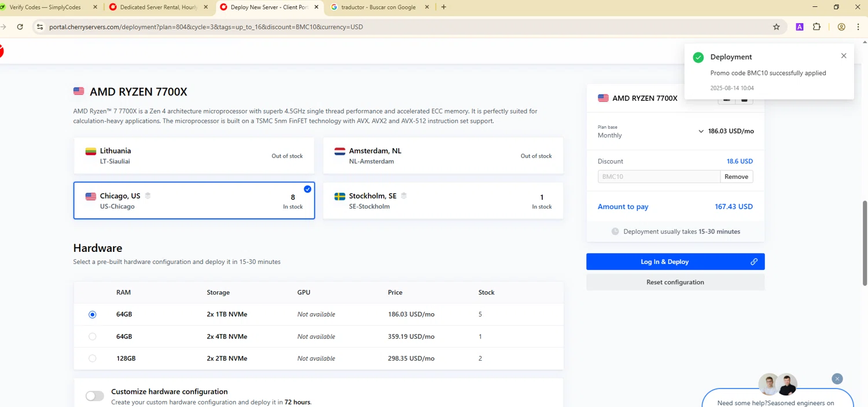Toggle Customize hardware configuration switch
Image resolution: width=868 pixels, height=407 pixels.
click(x=95, y=396)
